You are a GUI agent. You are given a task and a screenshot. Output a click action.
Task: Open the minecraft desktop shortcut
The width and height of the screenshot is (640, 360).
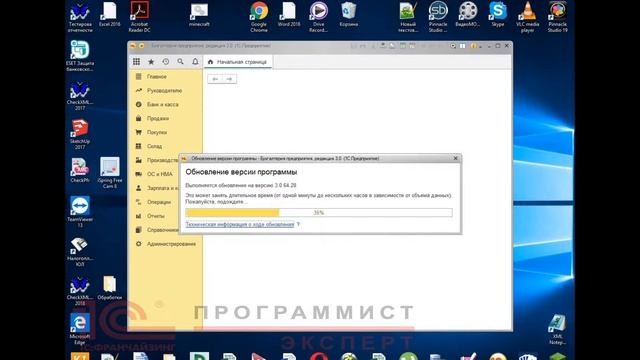click(199, 14)
